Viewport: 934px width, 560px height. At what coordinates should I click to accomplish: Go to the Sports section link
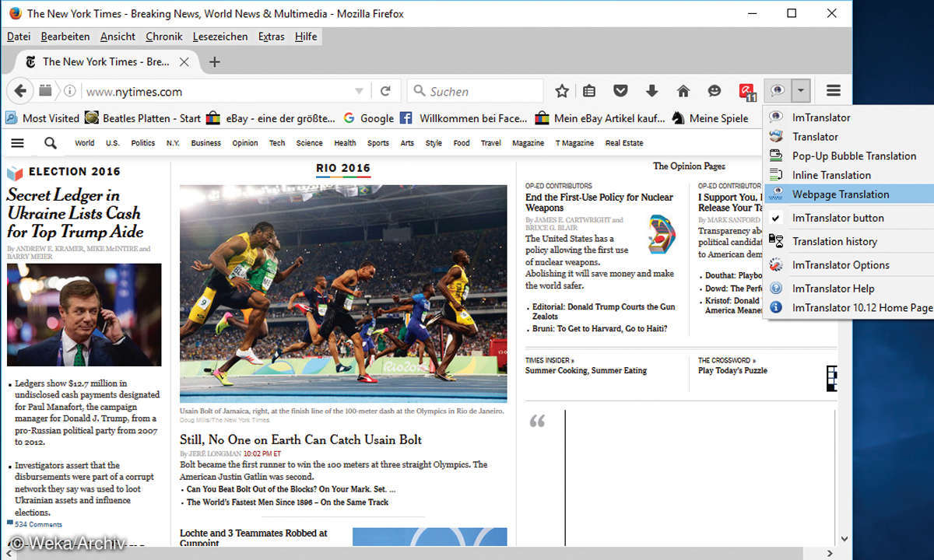[x=378, y=143]
